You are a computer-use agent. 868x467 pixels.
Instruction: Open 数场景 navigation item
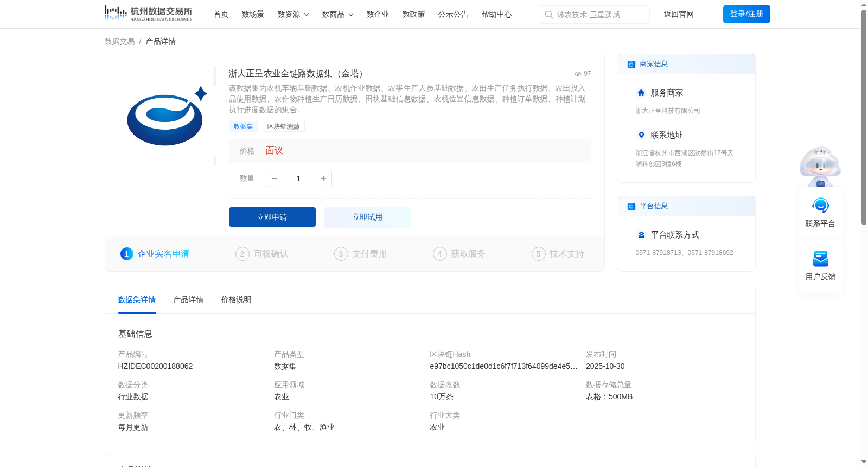253,15
